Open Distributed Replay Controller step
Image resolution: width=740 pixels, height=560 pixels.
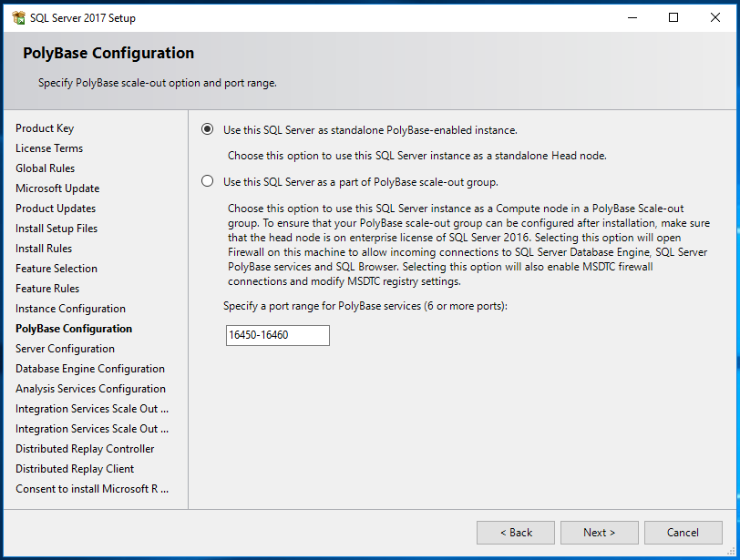click(x=85, y=449)
